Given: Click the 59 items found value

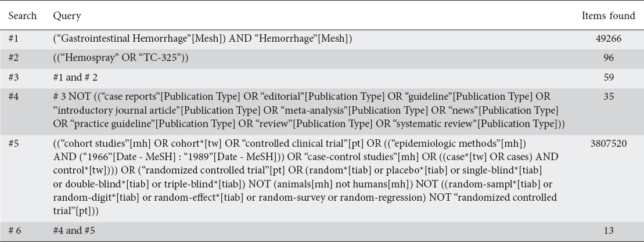Looking at the screenshot, I should coord(608,77).
